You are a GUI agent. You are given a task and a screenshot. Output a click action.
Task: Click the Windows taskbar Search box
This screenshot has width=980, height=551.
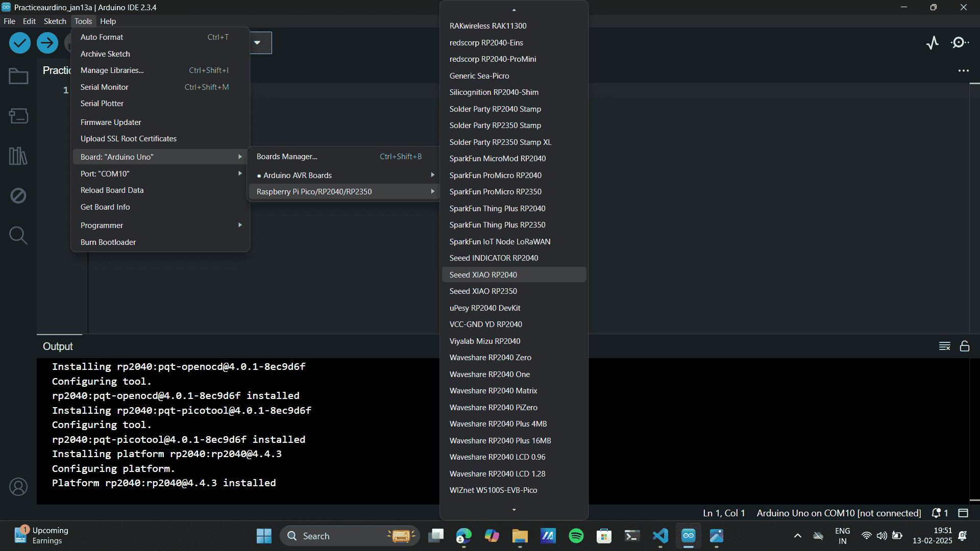[350, 536]
